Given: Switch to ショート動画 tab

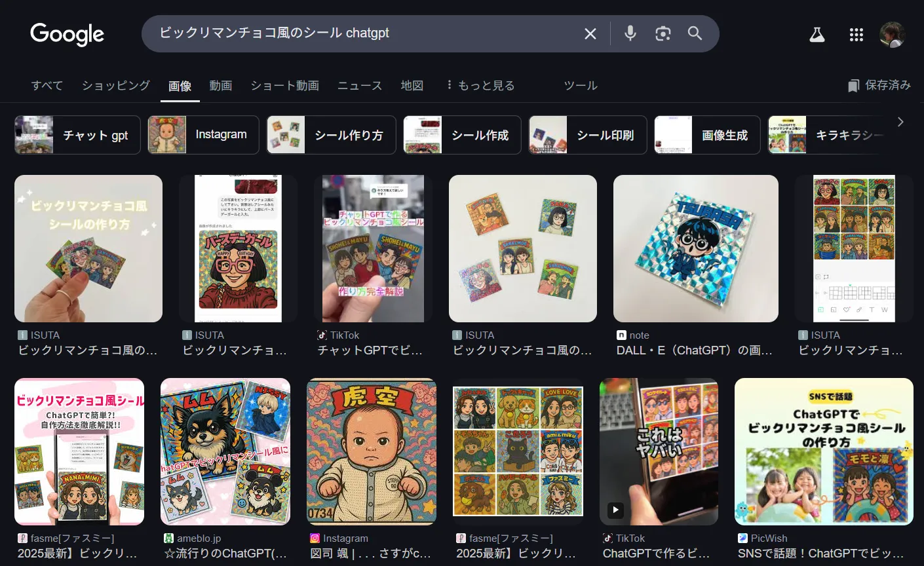Looking at the screenshot, I should click(284, 85).
